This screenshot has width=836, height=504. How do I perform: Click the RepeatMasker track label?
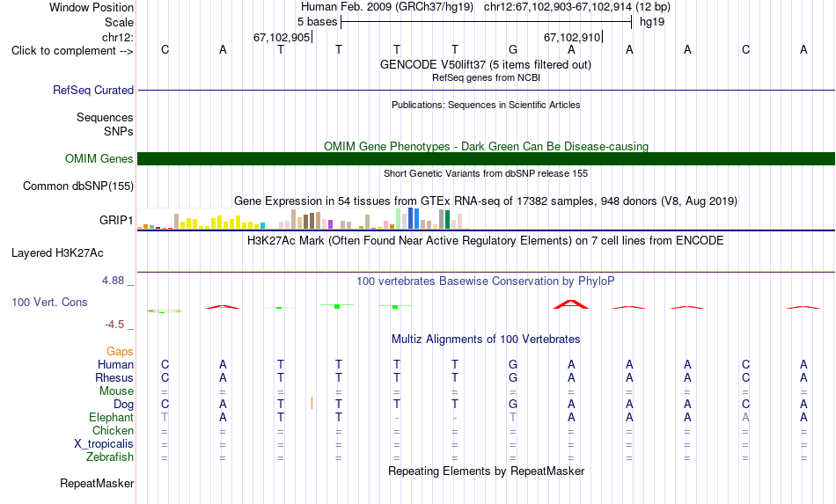coord(97,483)
